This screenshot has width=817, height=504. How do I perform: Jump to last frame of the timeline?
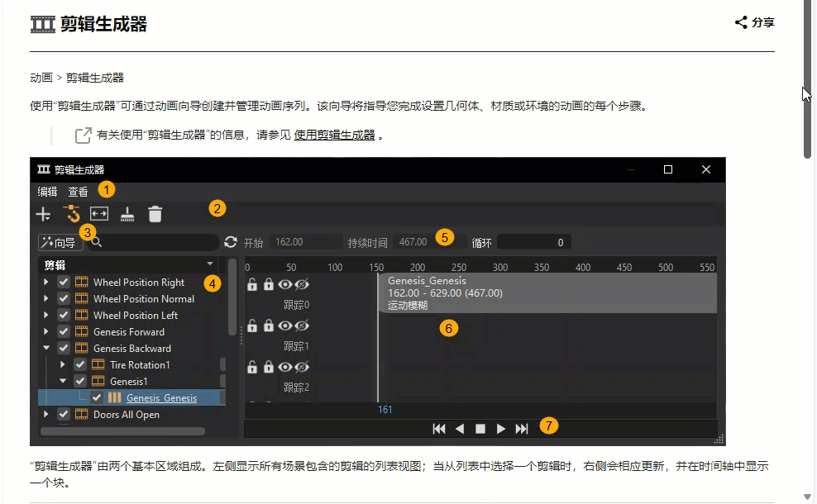[x=522, y=429]
